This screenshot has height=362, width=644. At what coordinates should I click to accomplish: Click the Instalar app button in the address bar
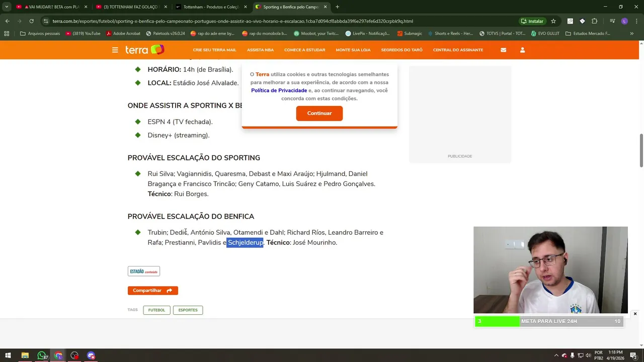click(x=532, y=21)
